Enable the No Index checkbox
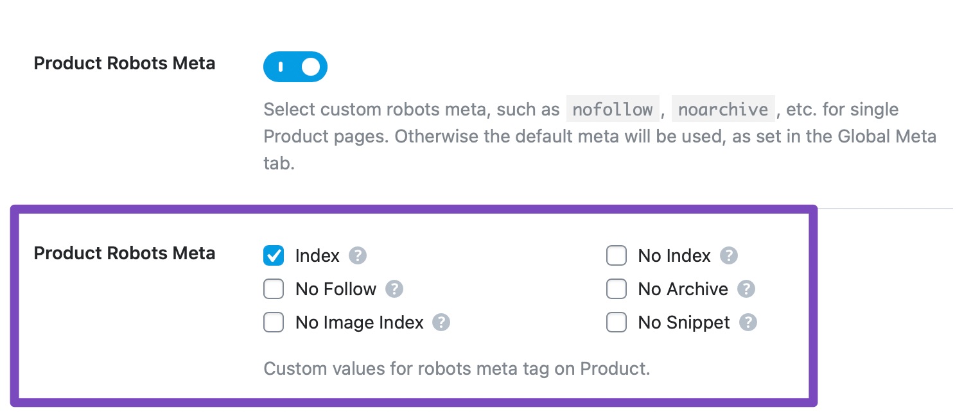The width and height of the screenshot is (980, 412). coord(617,255)
